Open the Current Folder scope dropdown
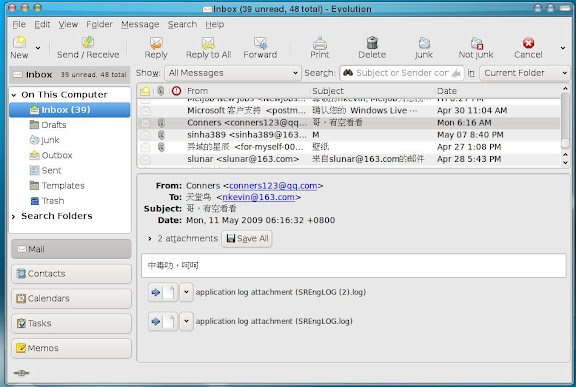Screen dimensions: 576x387 (x=525, y=73)
